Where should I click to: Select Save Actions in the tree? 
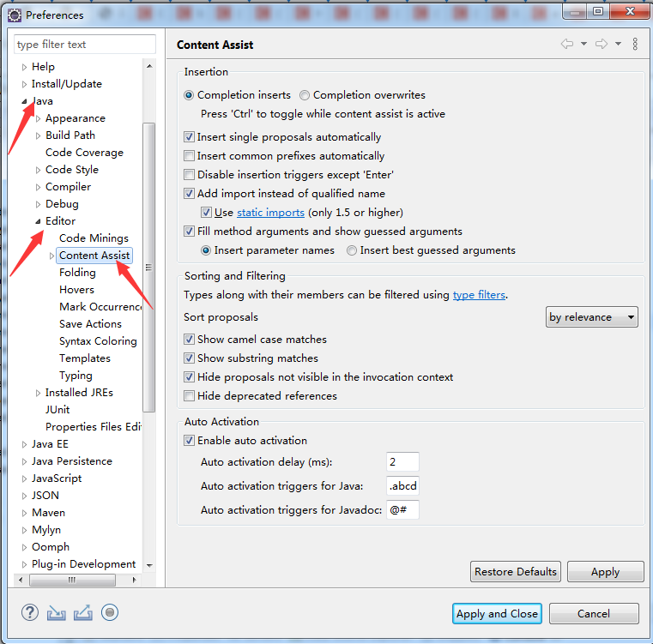(90, 324)
